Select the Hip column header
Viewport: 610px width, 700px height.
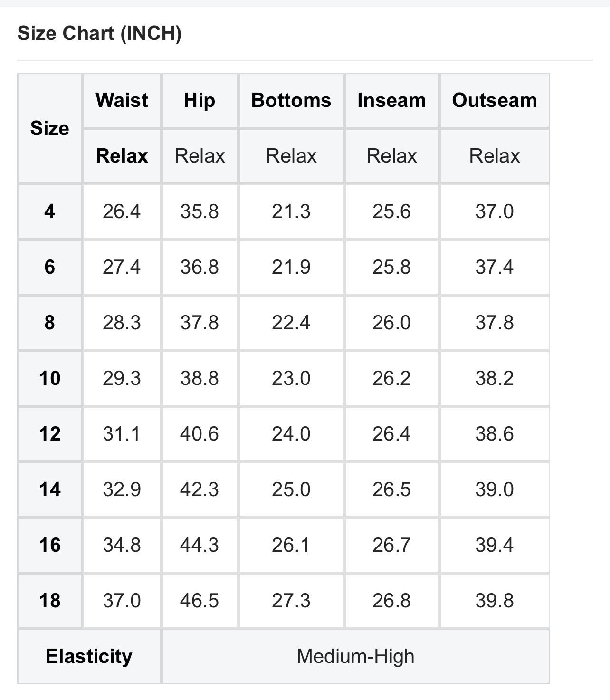[x=200, y=100]
